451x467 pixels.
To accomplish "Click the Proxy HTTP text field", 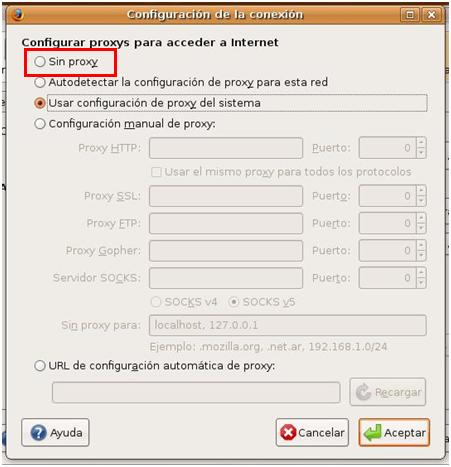I will tap(226, 148).
